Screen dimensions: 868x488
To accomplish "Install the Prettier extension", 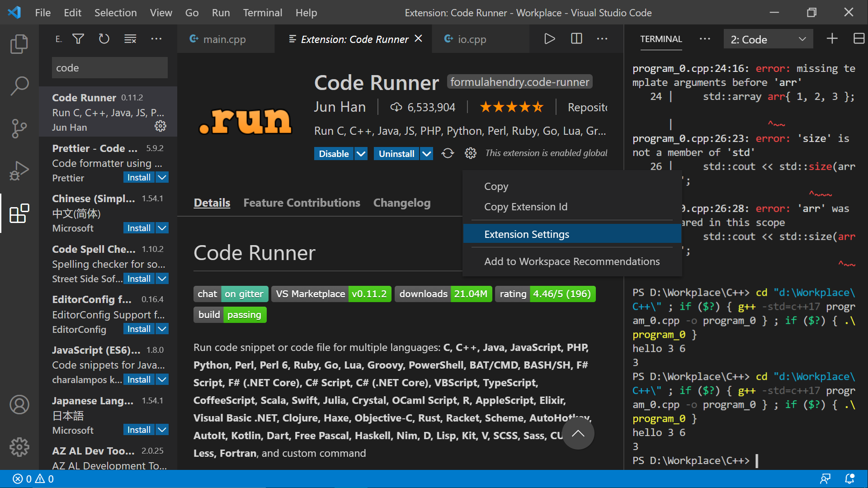I will tap(139, 177).
